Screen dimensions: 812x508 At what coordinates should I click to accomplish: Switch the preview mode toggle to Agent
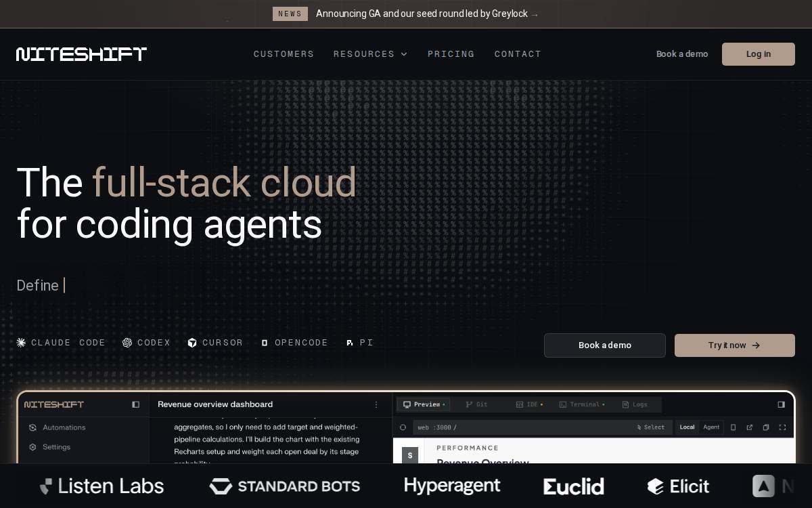711,427
